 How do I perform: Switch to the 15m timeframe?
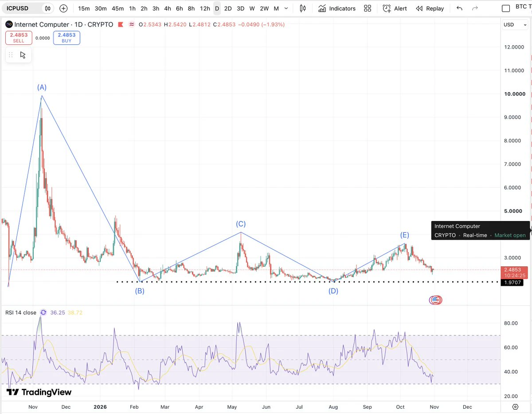click(84, 8)
